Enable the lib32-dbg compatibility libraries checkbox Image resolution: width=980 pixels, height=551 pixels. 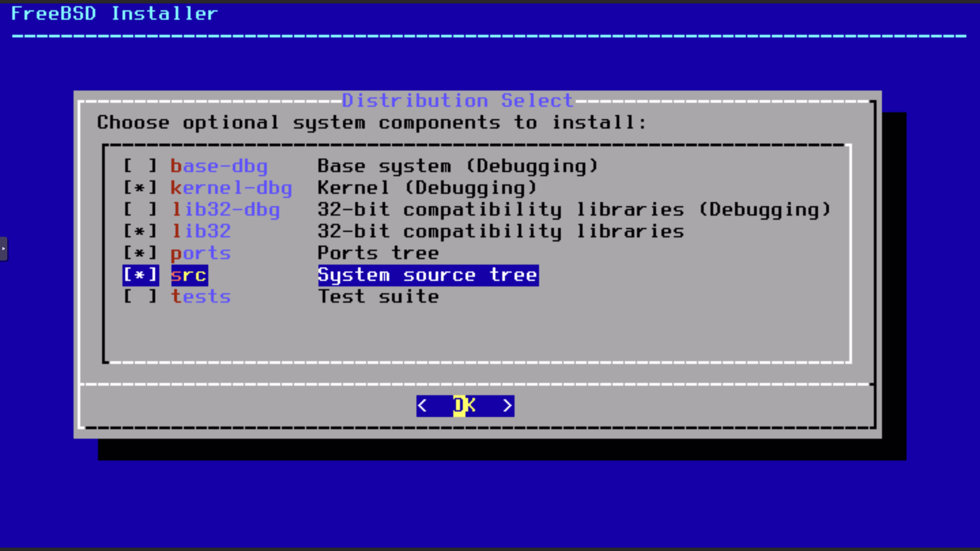[140, 209]
